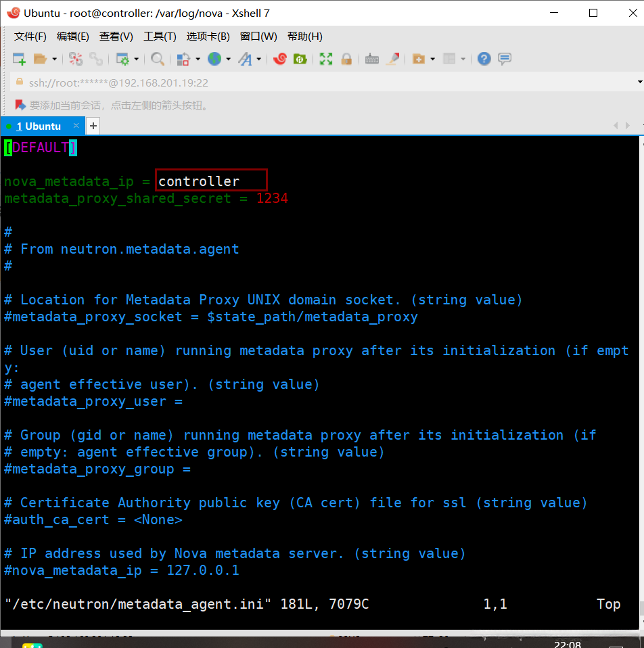The height and width of the screenshot is (648, 644).
Task: Open the feedback chat bubble icon
Action: click(505, 60)
